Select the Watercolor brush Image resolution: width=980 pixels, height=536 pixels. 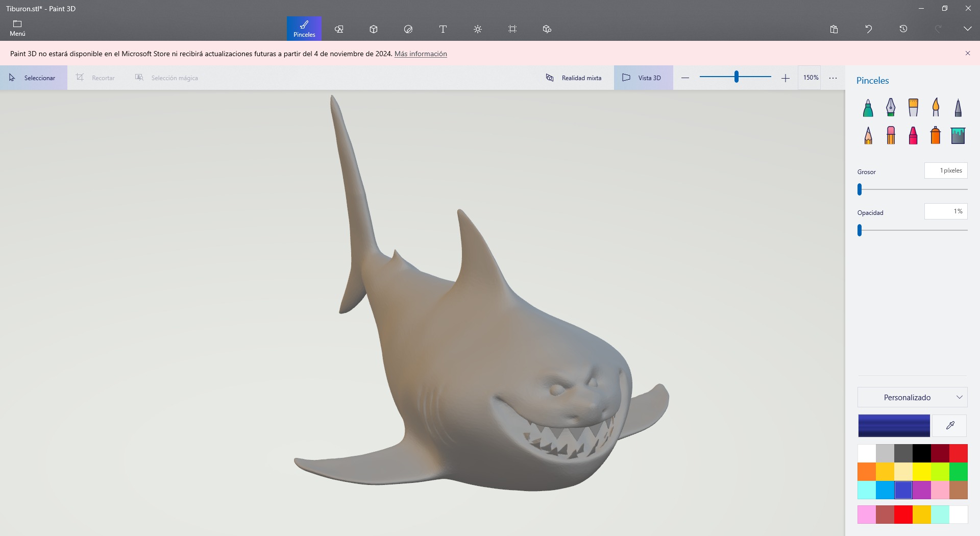(936, 108)
